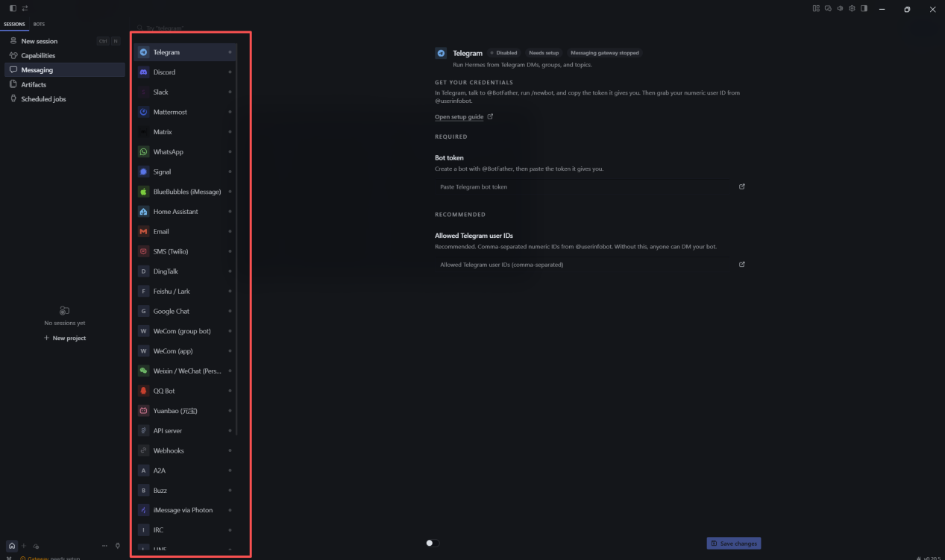Image resolution: width=945 pixels, height=560 pixels.
Task: Select IRC in the platform list
Action: click(185, 530)
